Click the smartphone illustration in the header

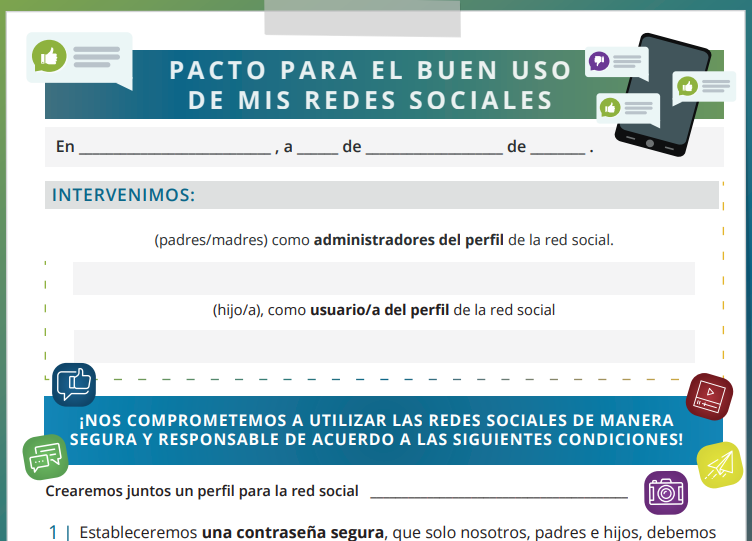pos(663,94)
